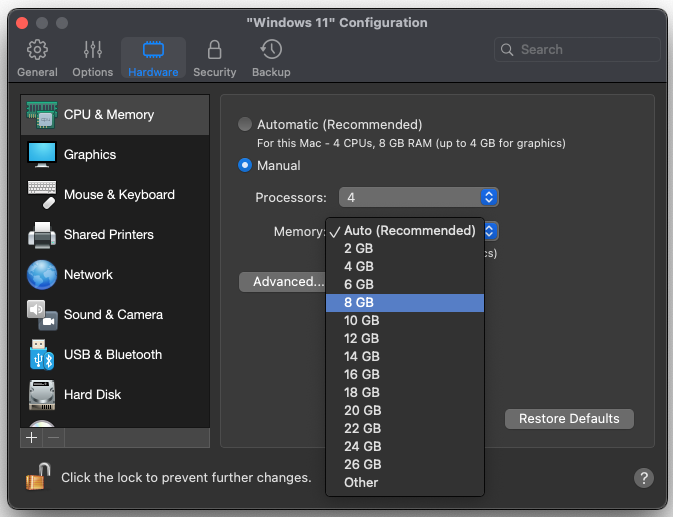Image resolution: width=673 pixels, height=517 pixels.
Task: Choose 4 GB memory
Action: tap(405, 266)
